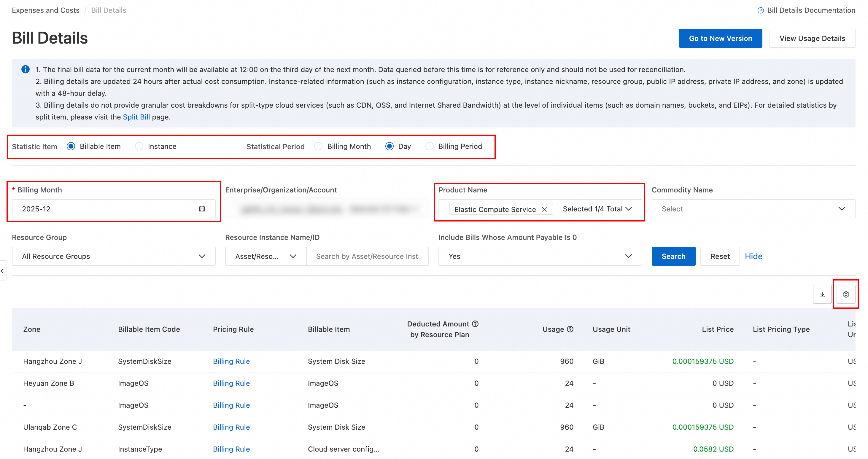Screen dimensions: 868x459
Task: Click the Usage column help icon
Action: [570, 329]
